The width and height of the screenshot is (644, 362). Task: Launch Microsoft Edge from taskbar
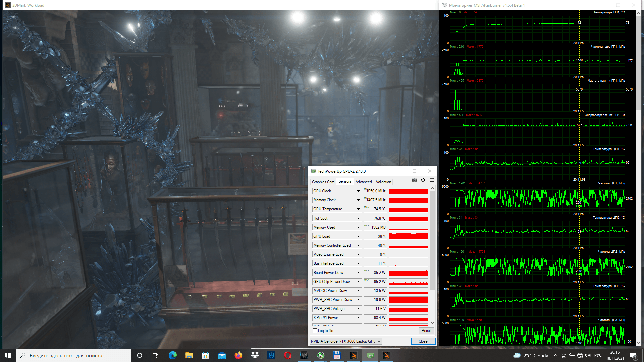click(x=173, y=355)
